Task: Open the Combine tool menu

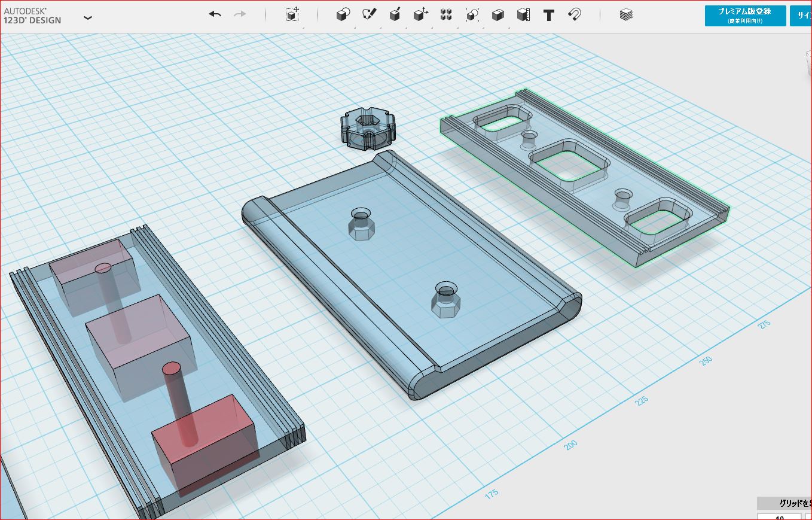Action: [497, 15]
